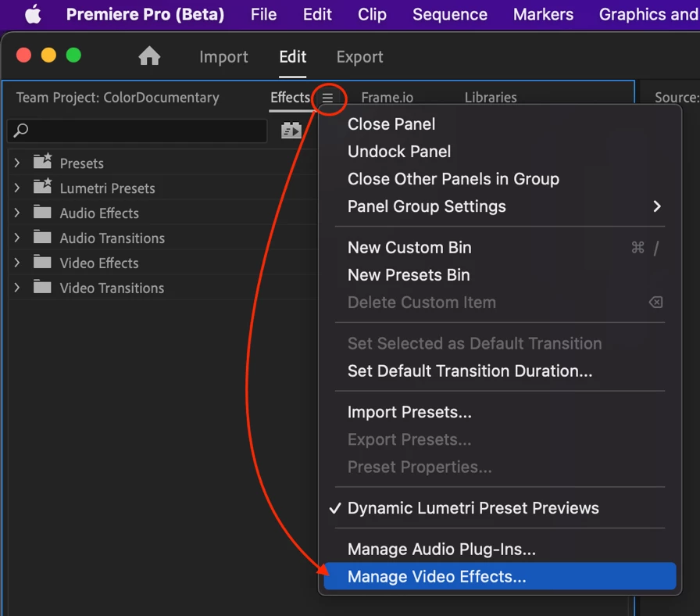Open Panel Group Settings submenu arrow

pyautogui.click(x=657, y=206)
